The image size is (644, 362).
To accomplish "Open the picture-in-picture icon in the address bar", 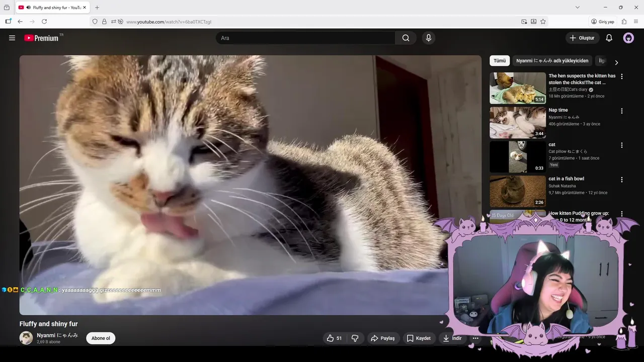I will [x=524, y=22].
